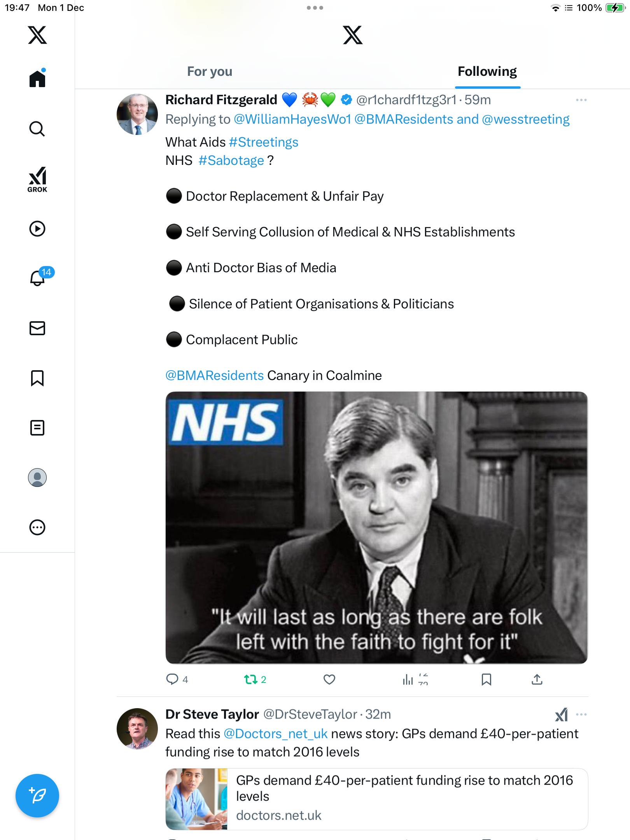The image size is (630, 840).
Task: Open the NHS quote image
Action: [376, 527]
